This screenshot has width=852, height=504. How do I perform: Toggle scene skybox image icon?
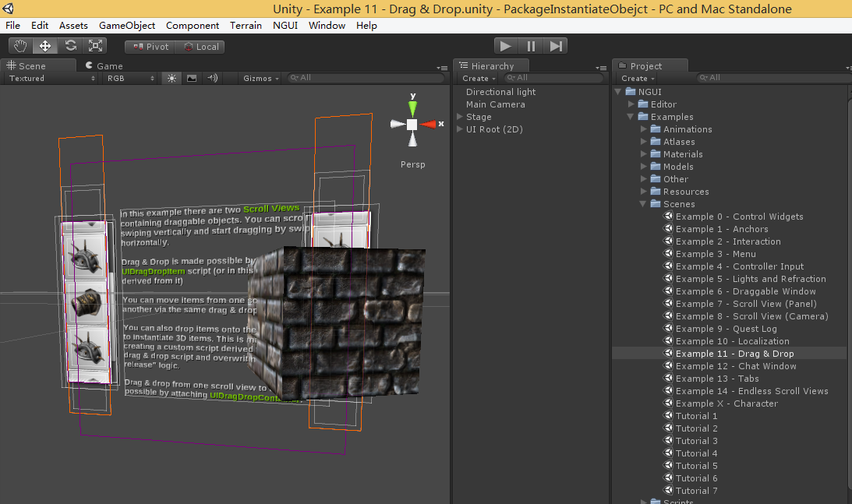[x=192, y=78]
